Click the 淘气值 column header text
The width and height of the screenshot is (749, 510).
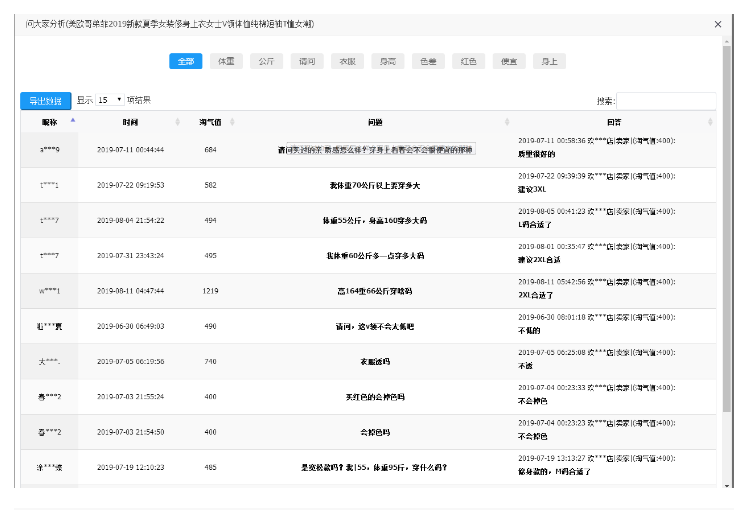[x=210, y=122]
